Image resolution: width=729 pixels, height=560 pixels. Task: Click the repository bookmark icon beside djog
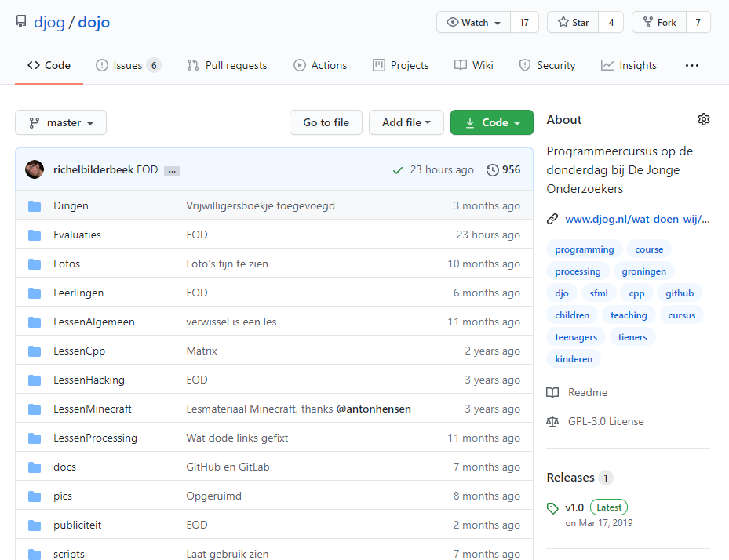point(21,21)
